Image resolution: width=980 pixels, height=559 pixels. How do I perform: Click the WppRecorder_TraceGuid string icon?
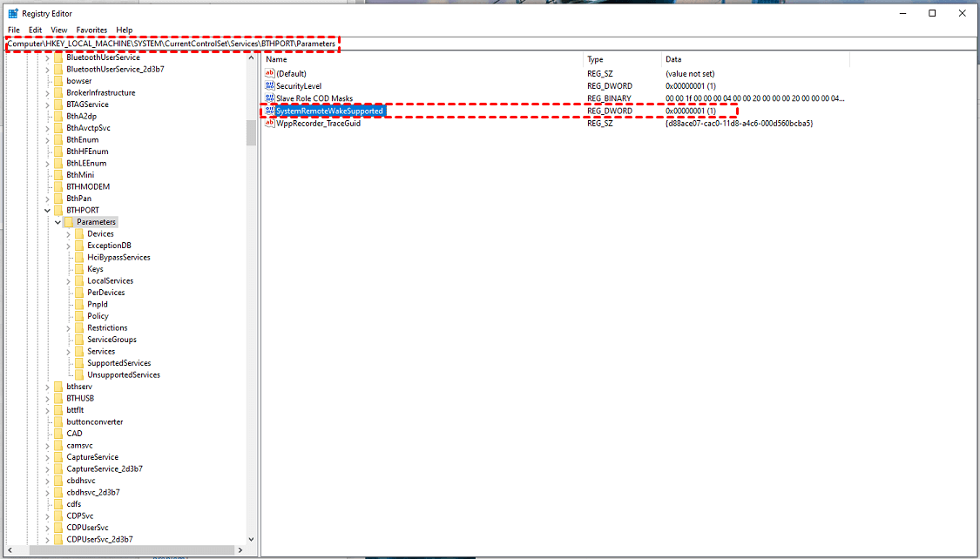269,123
